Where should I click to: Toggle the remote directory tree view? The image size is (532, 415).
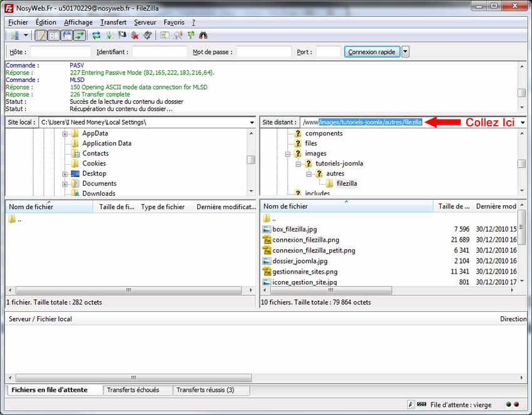click(67, 35)
